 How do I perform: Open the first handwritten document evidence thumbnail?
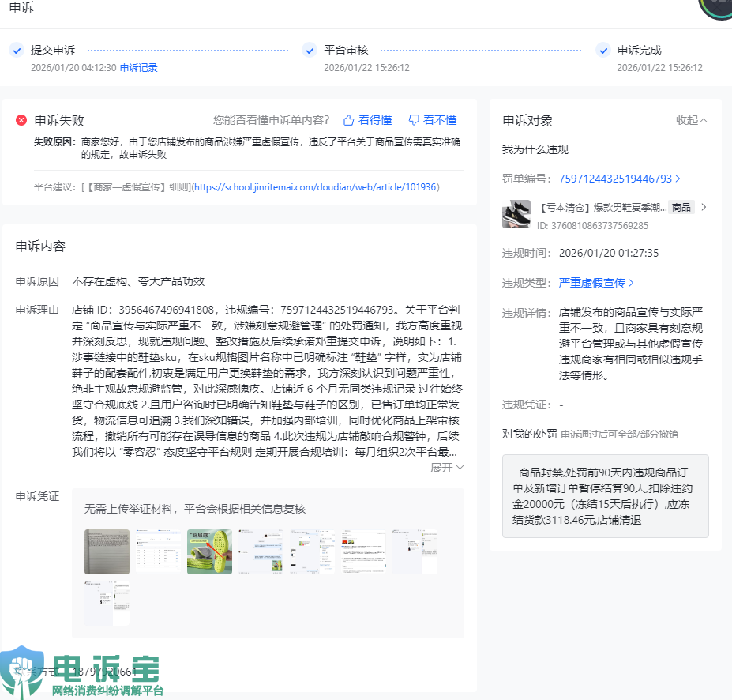point(107,551)
